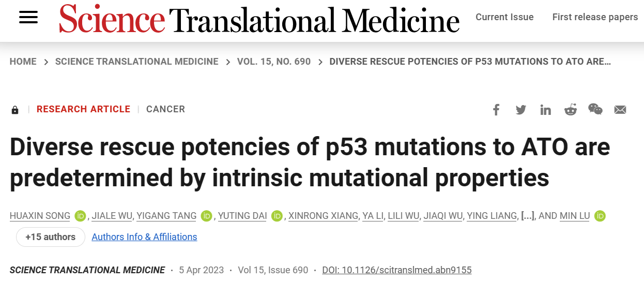This screenshot has width=644, height=281.
Task: Go to HOME breadcrumb
Action: [x=23, y=62]
